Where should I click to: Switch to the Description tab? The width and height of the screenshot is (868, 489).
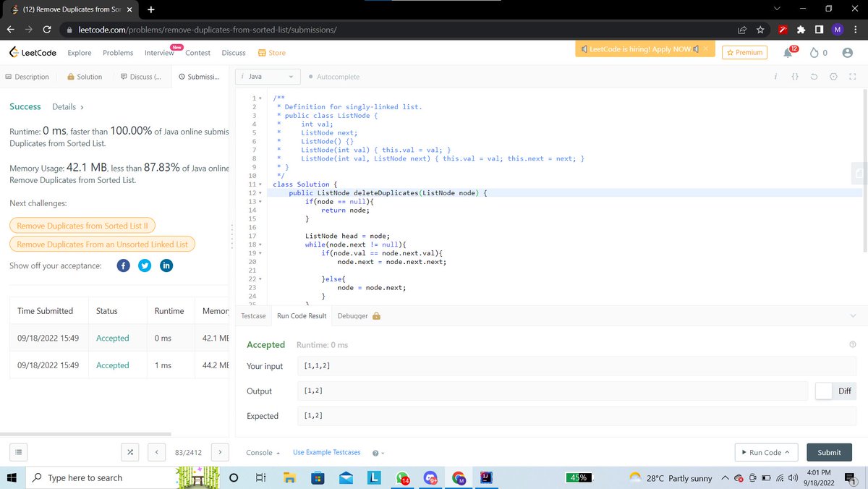pyautogui.click(x=27, y=77)
